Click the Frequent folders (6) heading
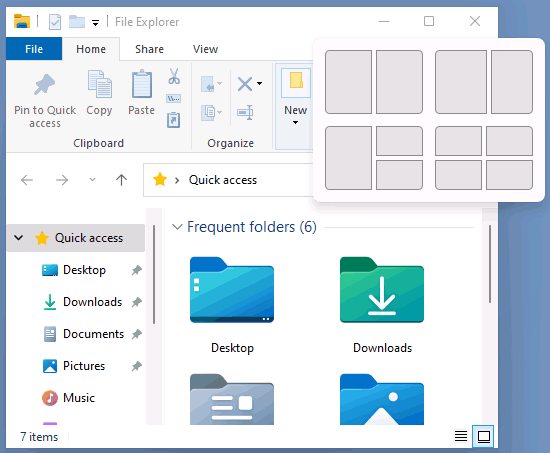 coord(252,227)
